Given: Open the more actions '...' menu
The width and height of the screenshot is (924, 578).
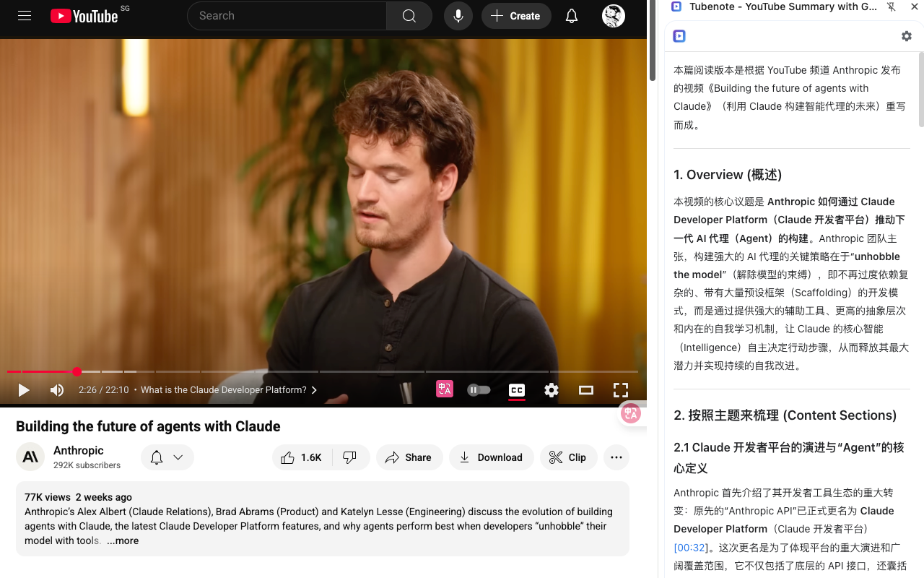Looking at the screenshot, I should (x=616, y=457).
